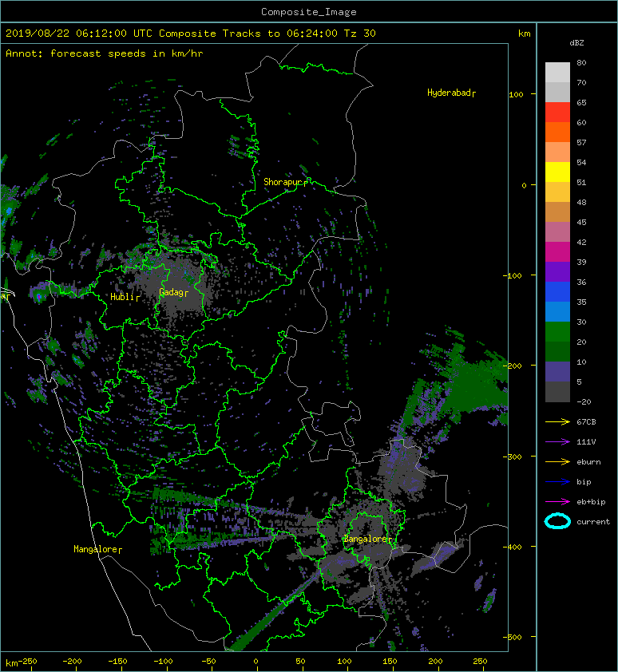Select the pinkish mauve legend swatch
Screen dimensions: 618x672
557,232
